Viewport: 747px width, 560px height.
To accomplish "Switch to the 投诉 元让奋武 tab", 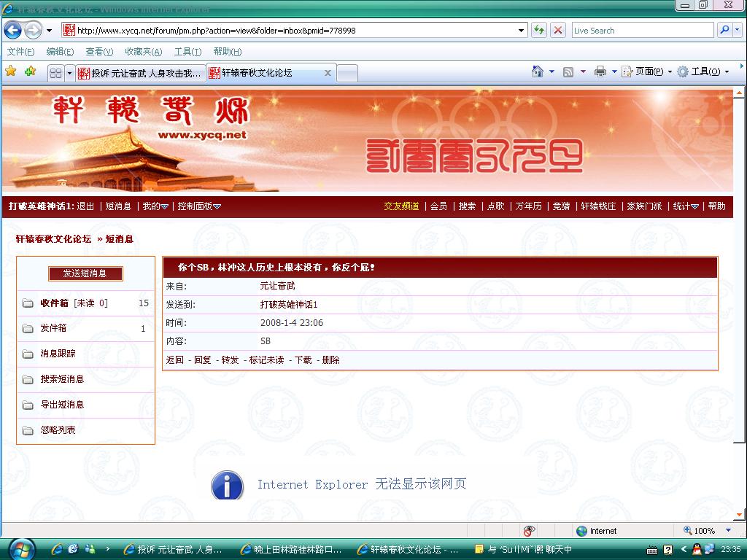I will 140,73.
